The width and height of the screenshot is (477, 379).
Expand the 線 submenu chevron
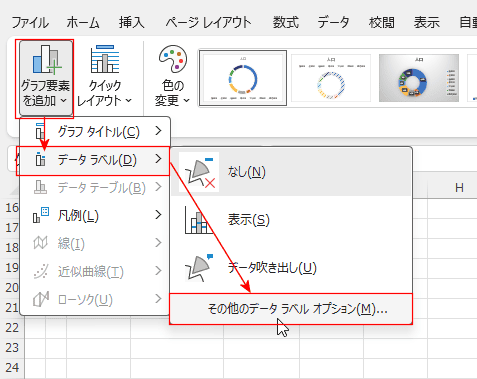point(158,243)
